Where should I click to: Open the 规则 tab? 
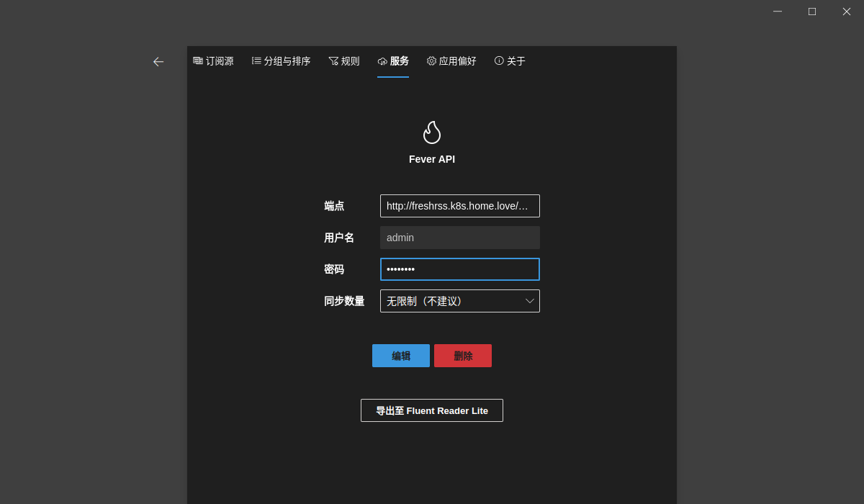[x=344, y=61]
